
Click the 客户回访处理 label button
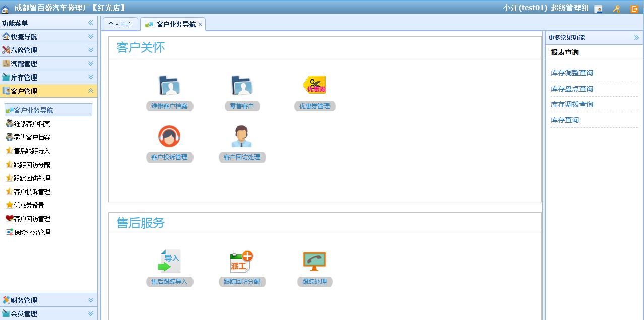pyautogui.click(x=242, y=157)
